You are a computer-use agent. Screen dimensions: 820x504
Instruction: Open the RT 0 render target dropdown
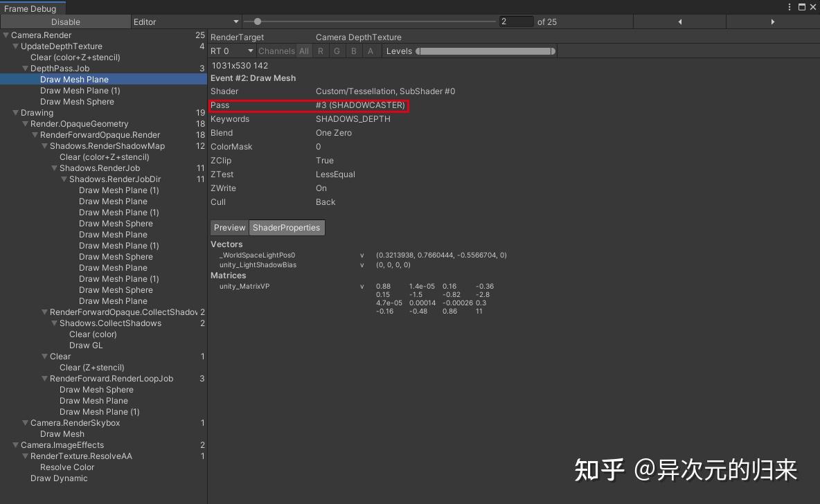point(231,51)
